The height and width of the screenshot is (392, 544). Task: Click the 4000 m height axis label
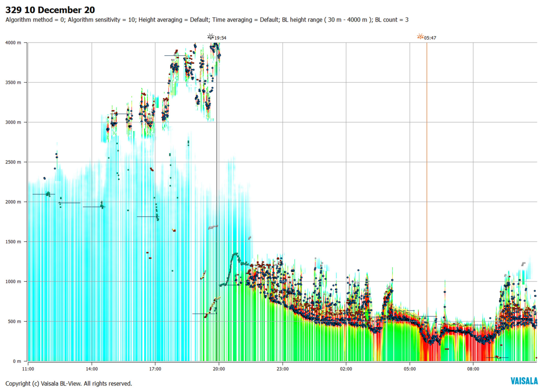(x=13, y=43)
